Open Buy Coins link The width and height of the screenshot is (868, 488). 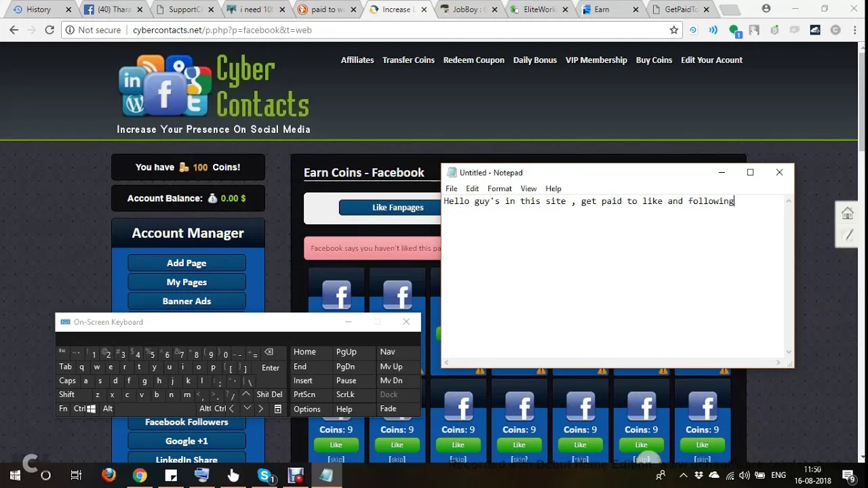(654, 60)
